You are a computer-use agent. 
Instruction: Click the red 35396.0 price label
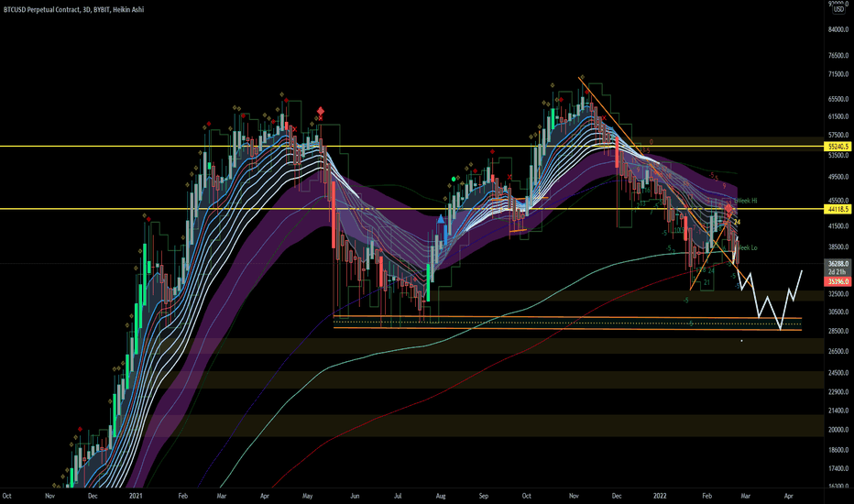[x=838, y=281]
